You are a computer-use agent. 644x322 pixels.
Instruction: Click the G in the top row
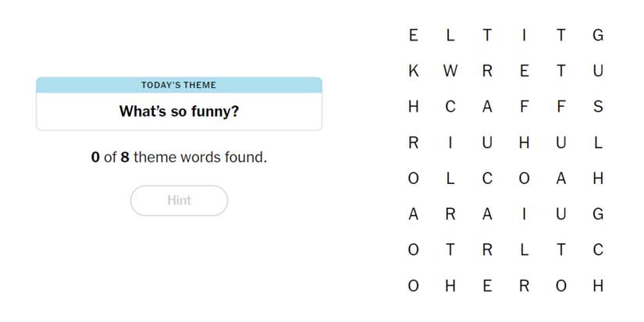[598, 35]
